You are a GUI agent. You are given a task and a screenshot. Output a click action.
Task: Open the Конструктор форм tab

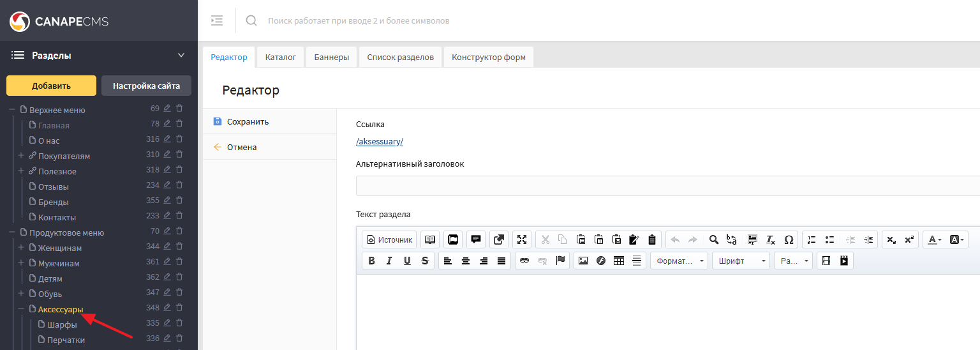(x=489, y=57)
